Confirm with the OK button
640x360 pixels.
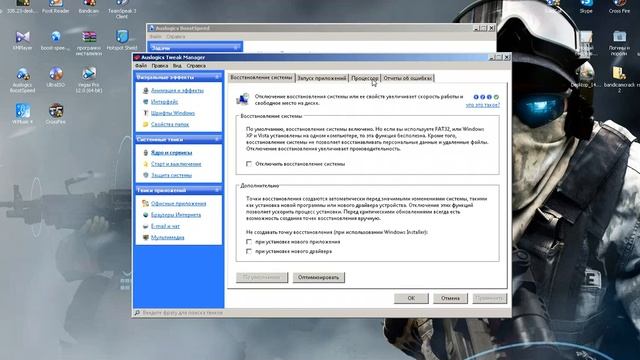411,298
